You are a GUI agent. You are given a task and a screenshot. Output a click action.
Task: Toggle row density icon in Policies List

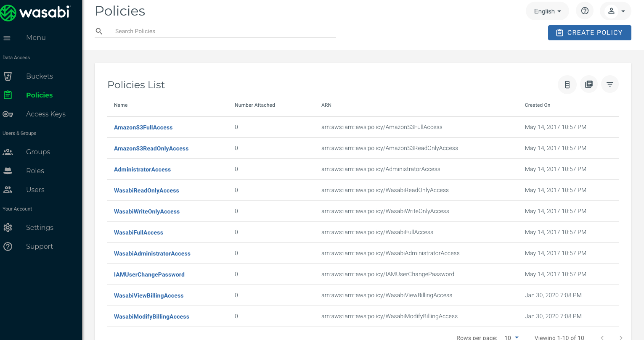pos(567,85)
